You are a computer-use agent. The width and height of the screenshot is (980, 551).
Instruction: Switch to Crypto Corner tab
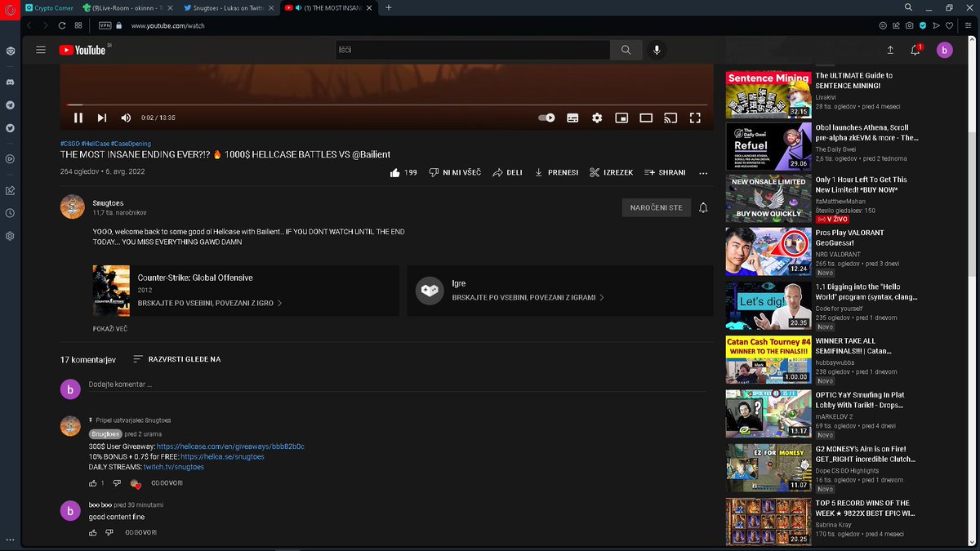[51, 7]
